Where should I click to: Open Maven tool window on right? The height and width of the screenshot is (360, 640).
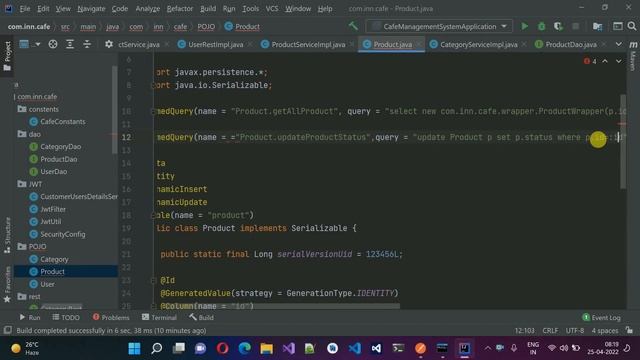[x=633, y=55]
